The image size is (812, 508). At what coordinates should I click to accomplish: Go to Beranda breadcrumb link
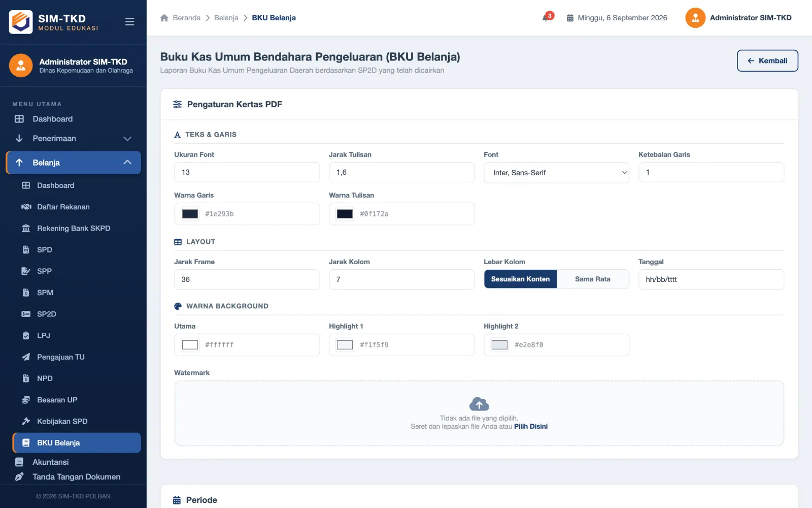pos(187,18)
